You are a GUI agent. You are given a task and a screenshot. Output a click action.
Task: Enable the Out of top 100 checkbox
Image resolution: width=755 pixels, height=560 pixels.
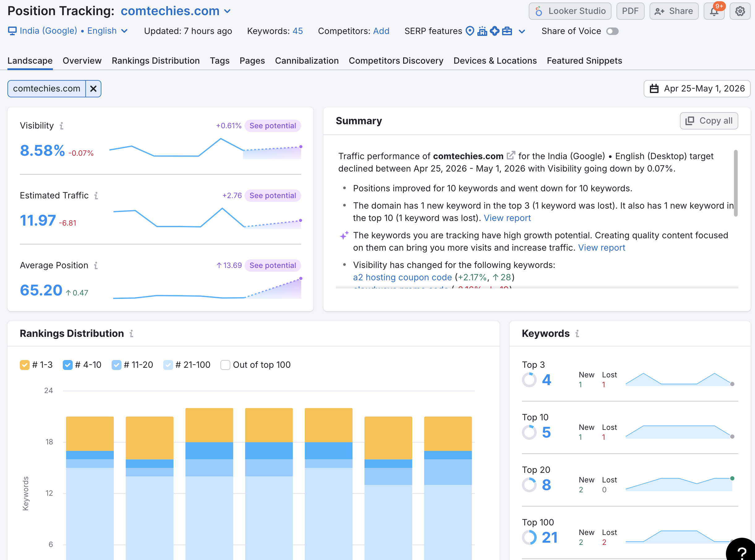tap(225, 365)
